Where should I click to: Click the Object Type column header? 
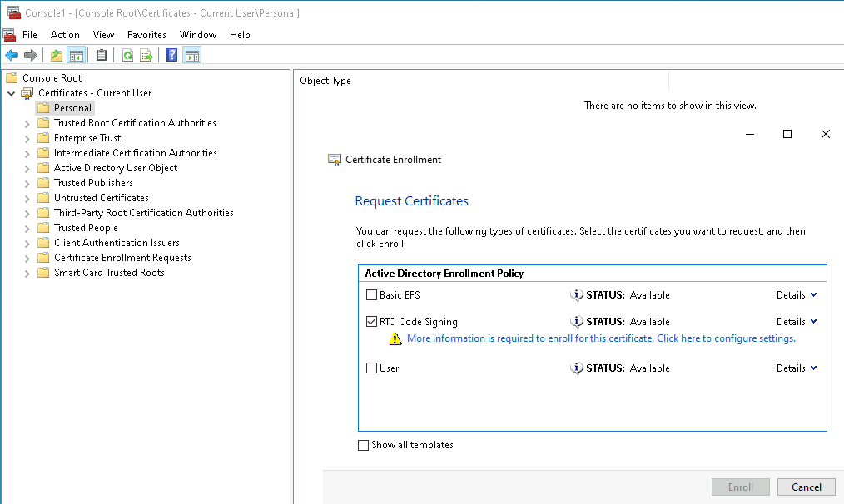point(325,81)
